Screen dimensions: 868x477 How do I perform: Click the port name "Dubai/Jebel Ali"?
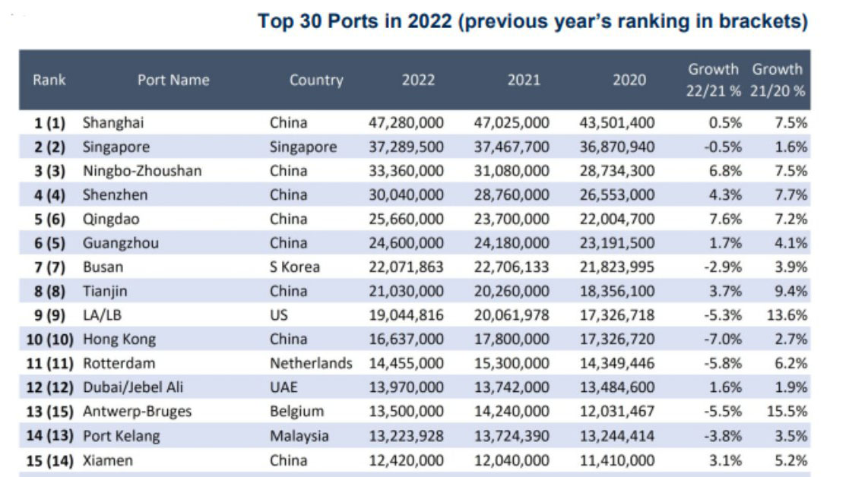pyautogui.click(x=133, y=387)
